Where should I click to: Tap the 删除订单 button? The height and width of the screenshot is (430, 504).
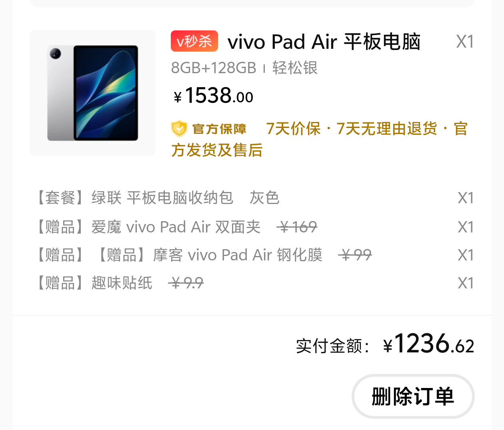(x=413, y=396)
